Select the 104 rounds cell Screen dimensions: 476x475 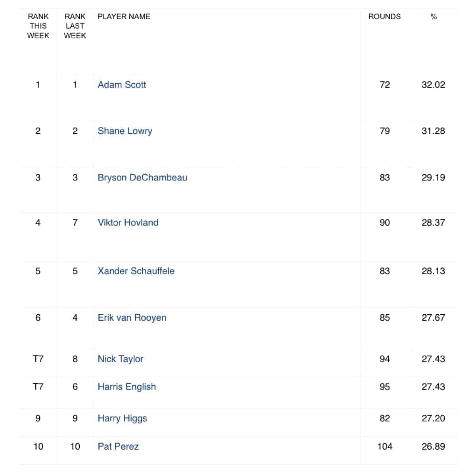385,446
